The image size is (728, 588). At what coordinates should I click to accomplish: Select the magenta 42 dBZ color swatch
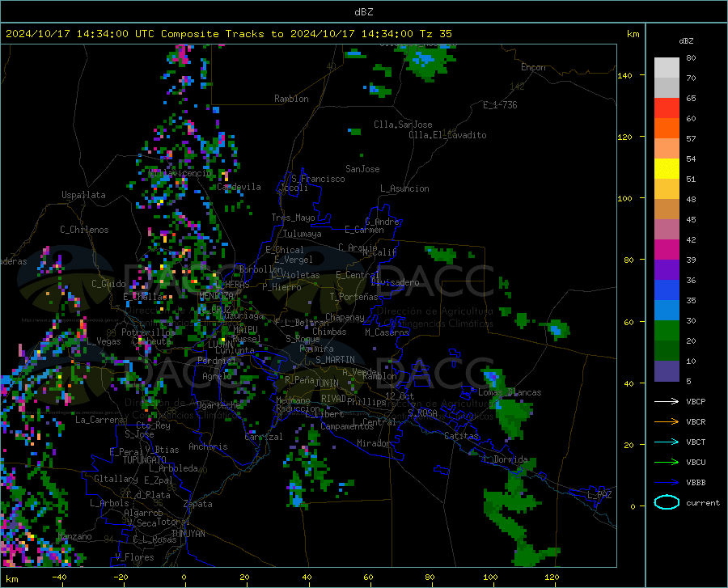tap(667, 249)
